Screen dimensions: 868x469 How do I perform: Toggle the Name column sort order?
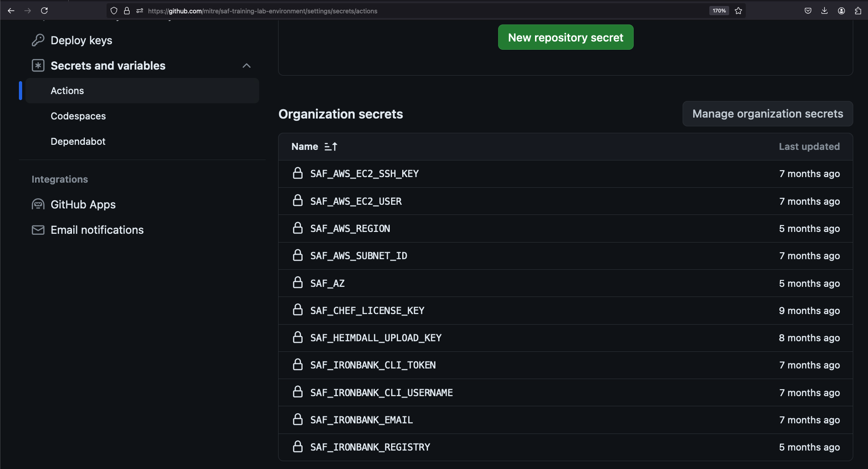[x=331, y=147]
